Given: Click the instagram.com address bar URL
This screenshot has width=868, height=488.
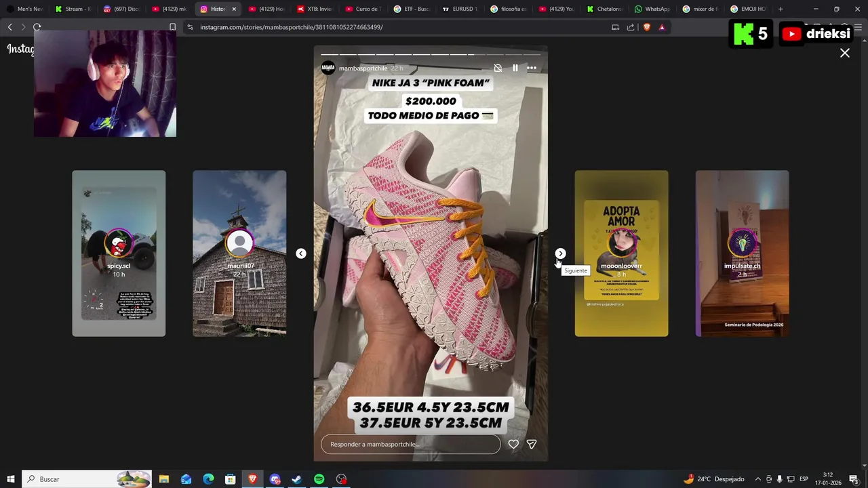Looking at the screenshot, I should click(292, 27).
